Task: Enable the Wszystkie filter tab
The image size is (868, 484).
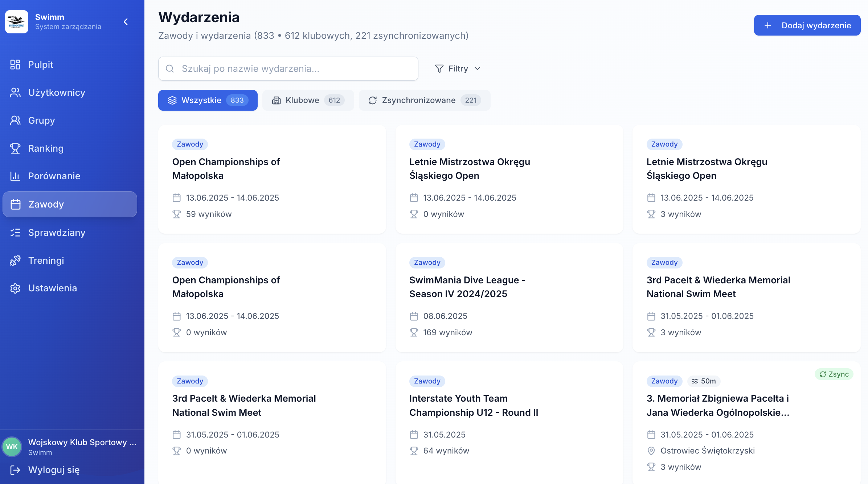Action: [208, 100]
